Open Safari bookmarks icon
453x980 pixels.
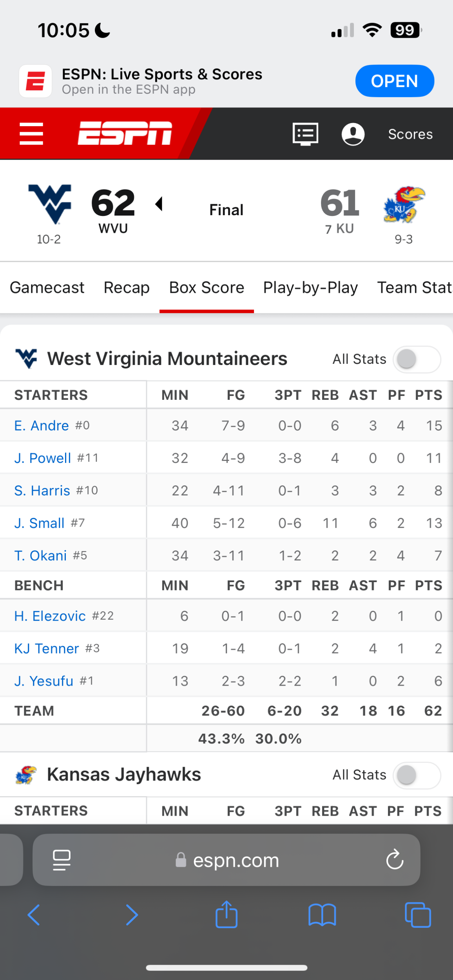click(322, 915)
